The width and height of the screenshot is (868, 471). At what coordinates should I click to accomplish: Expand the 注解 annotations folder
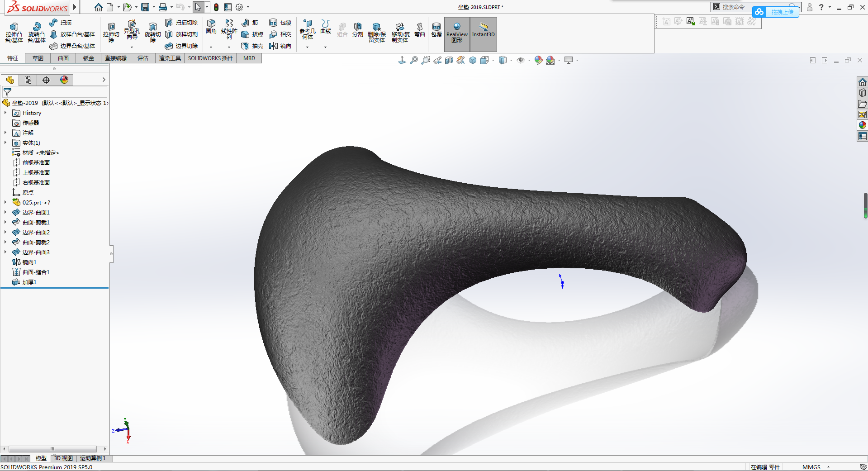coord(5,133)
